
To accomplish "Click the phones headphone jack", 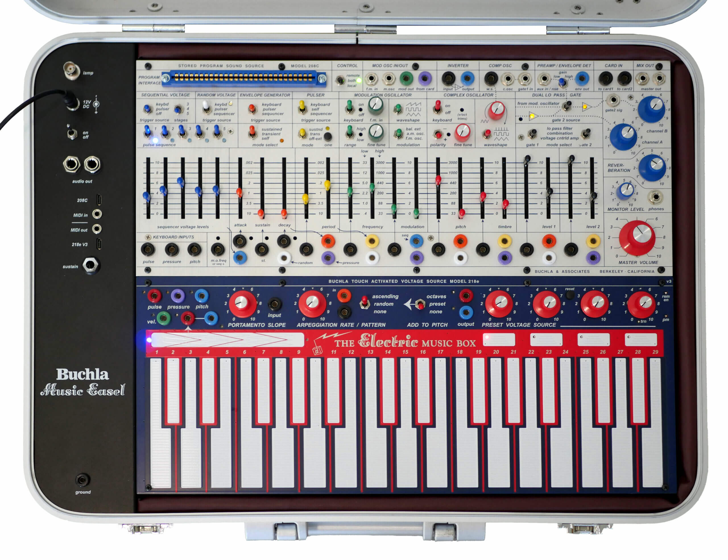I will (x=655, y=197).
